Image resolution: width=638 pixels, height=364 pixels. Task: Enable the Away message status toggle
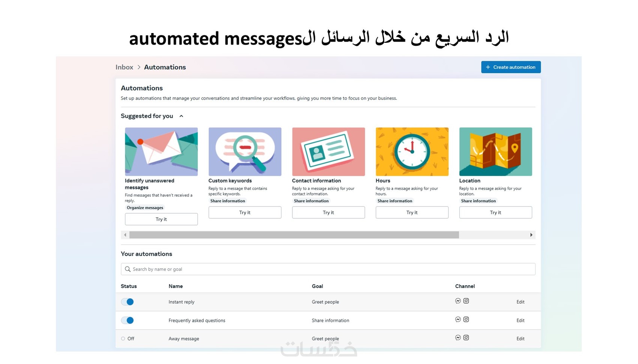coord(123,338)
